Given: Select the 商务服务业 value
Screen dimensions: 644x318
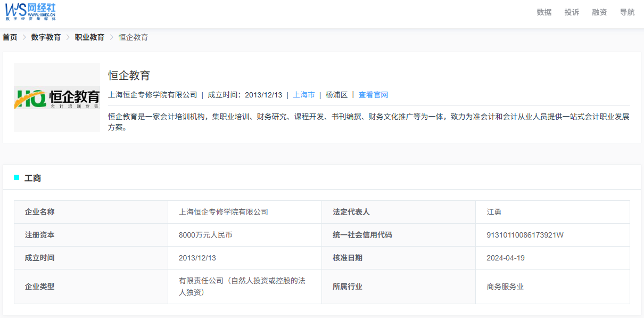Looking at the screenshot, I should pyautogui.click(x=505, y=287).
